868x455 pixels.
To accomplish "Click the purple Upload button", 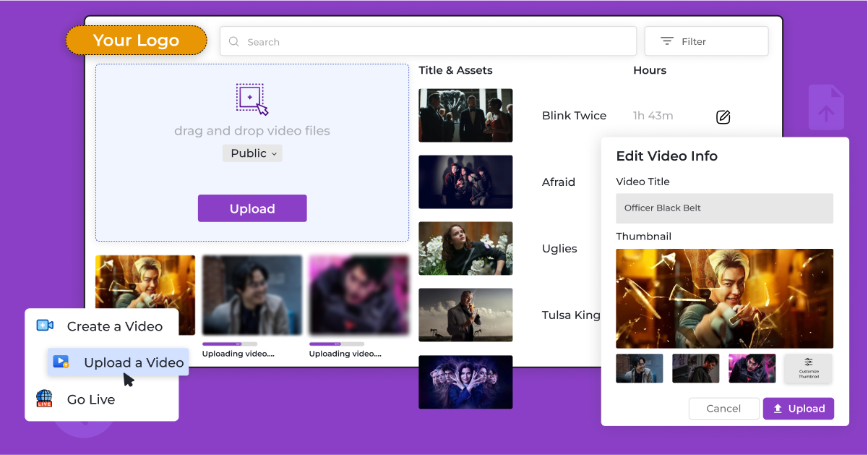I will [252, 208].
